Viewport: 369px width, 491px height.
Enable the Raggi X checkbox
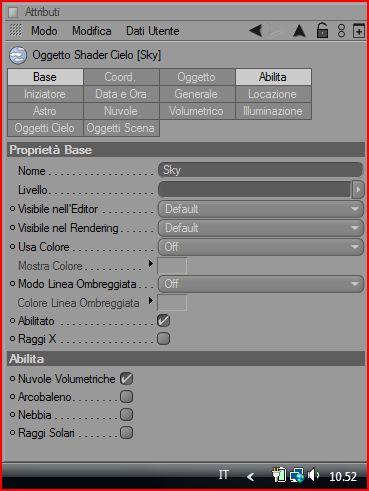coord(163,339)
